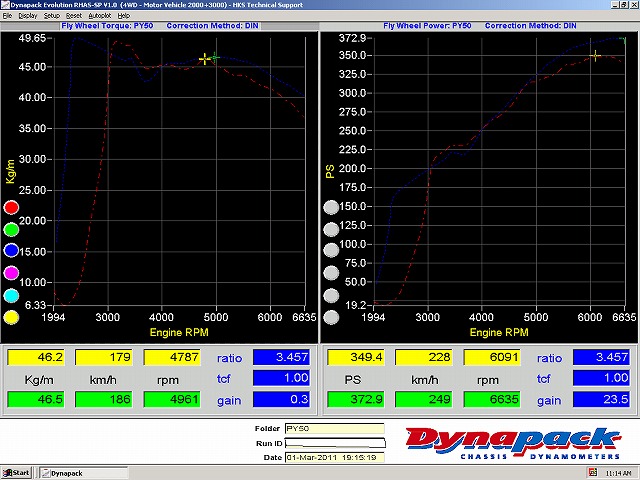Click the yellow power value 349.4
Image resolution: width=640 pixels, height=480 pixels.
[356, 357]
